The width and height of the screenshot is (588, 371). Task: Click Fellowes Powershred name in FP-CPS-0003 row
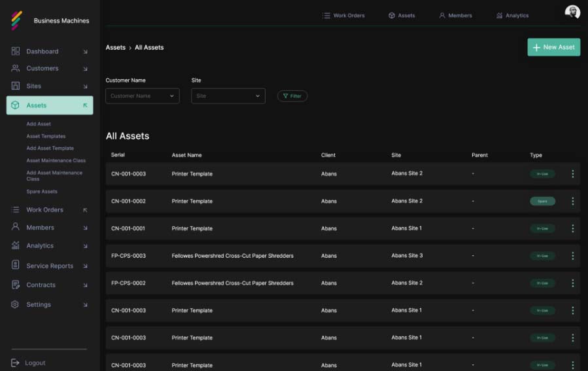tap(232, 256)
